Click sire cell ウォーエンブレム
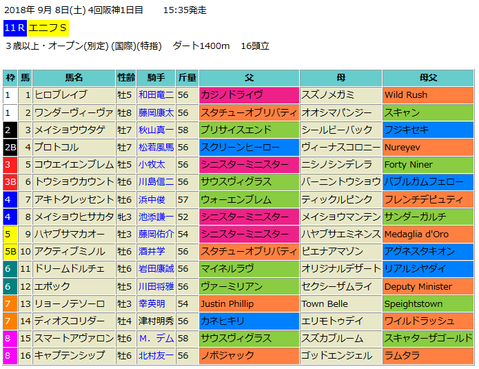This screenshot has width=479, height=369. [249, 200]
